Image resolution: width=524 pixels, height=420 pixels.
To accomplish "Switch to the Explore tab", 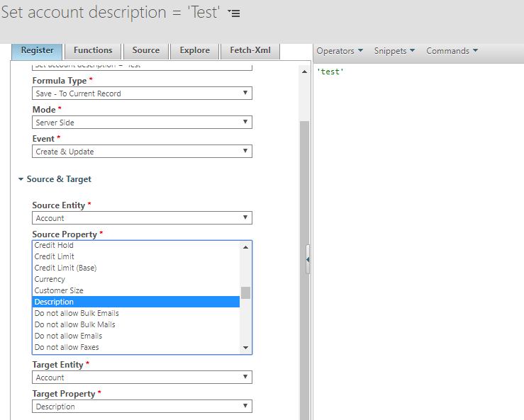I will [195, 51].
